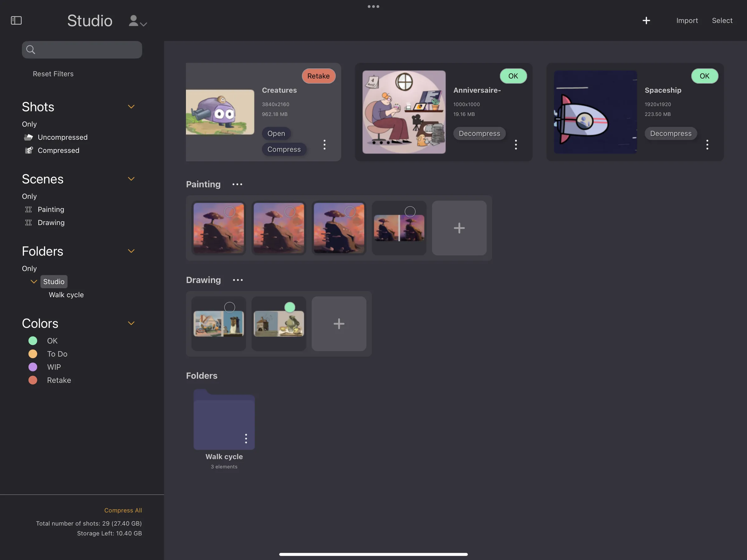Open the Painting section ellipsis menu
This screenshot has height=560, width=747.
[x=237, y=184]
